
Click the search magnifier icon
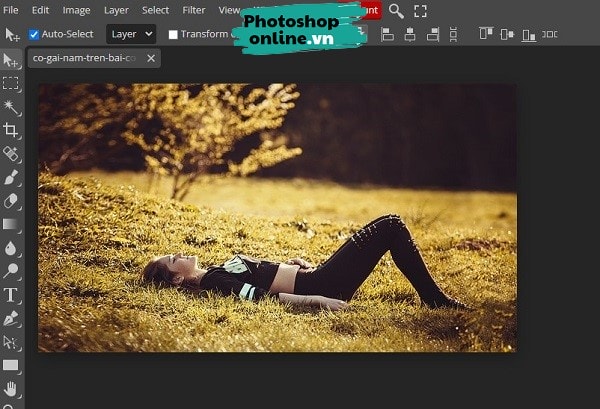tap(396, 11)
